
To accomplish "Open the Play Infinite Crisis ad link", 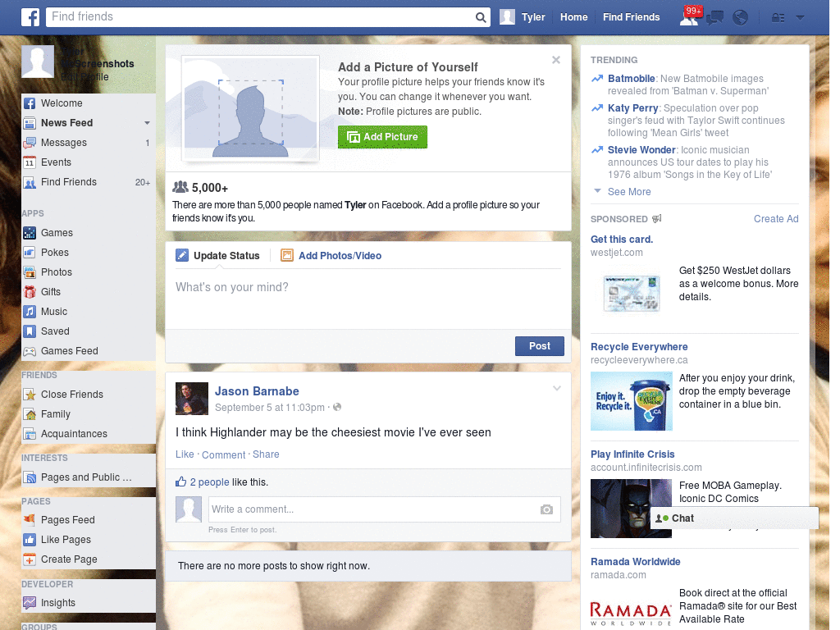I will tap(632, 454).
